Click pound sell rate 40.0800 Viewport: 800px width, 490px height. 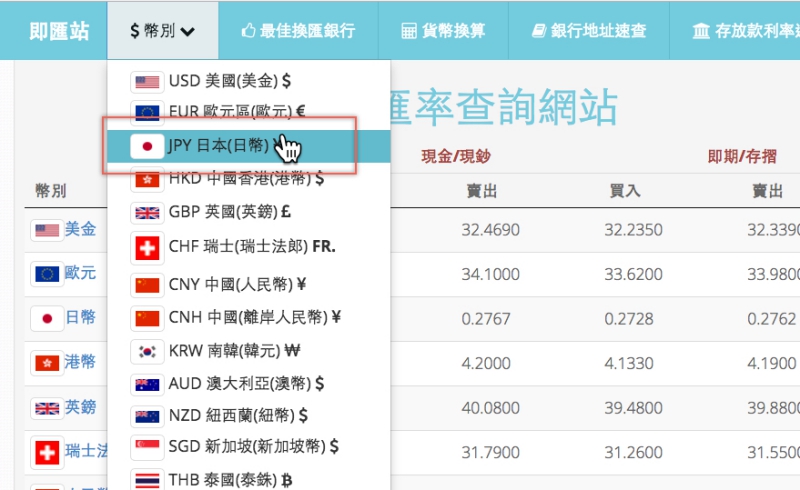click(490, 408)
